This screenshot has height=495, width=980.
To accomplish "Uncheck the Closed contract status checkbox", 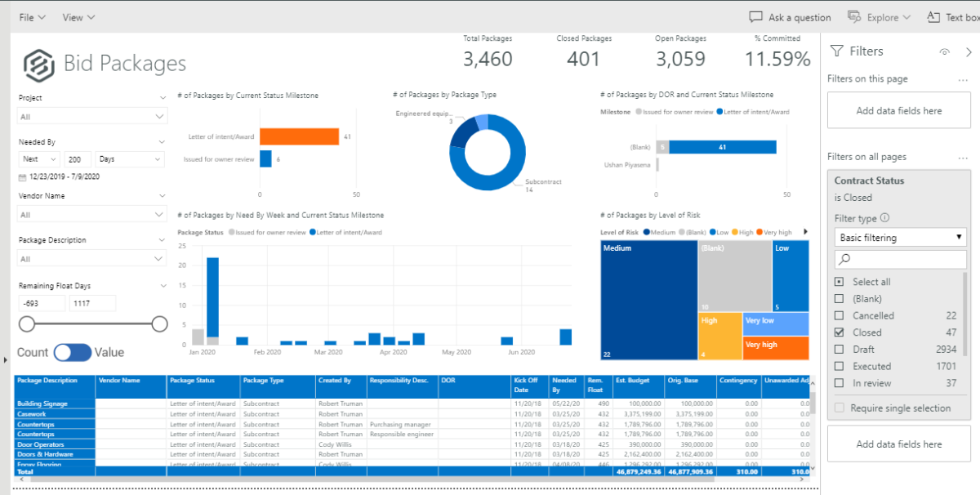I will (x=839, y=332).
